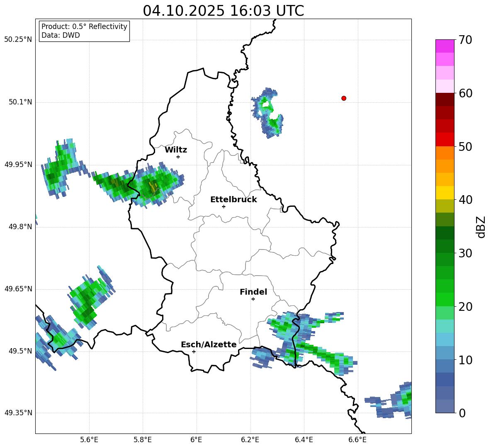Click the 10 value on the colorbar

tap(465, 360)
